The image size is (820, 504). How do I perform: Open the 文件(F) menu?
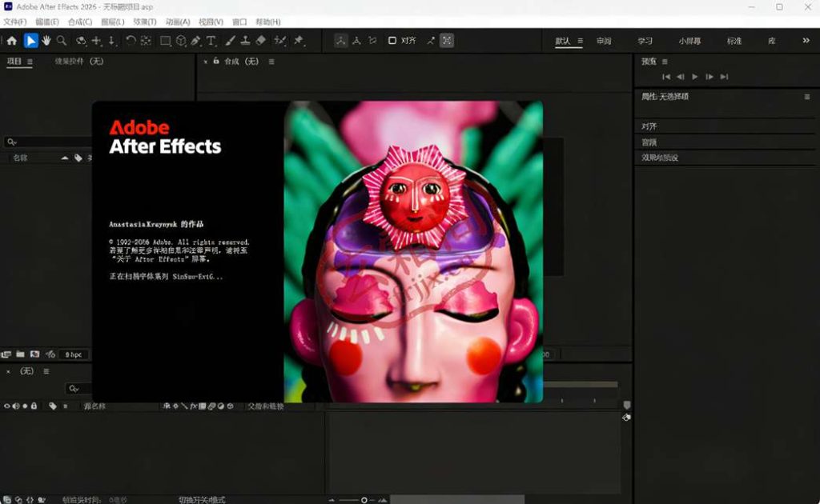14,22
